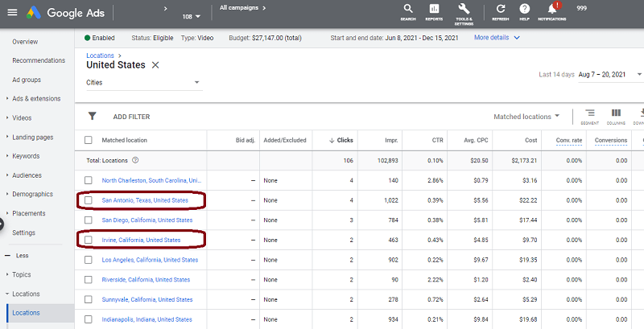Click the Clicks sort arrow header

pyautogui.click(x=341, y=140)
